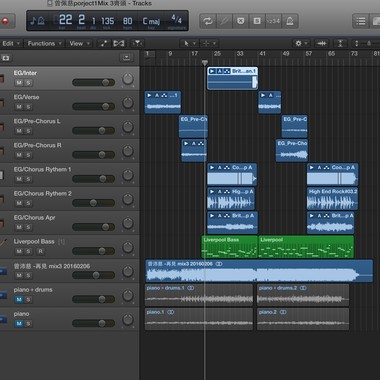The image size is (380, 380).
Task: Select the first Liverpool Bass green region
Action: point(229,247)
